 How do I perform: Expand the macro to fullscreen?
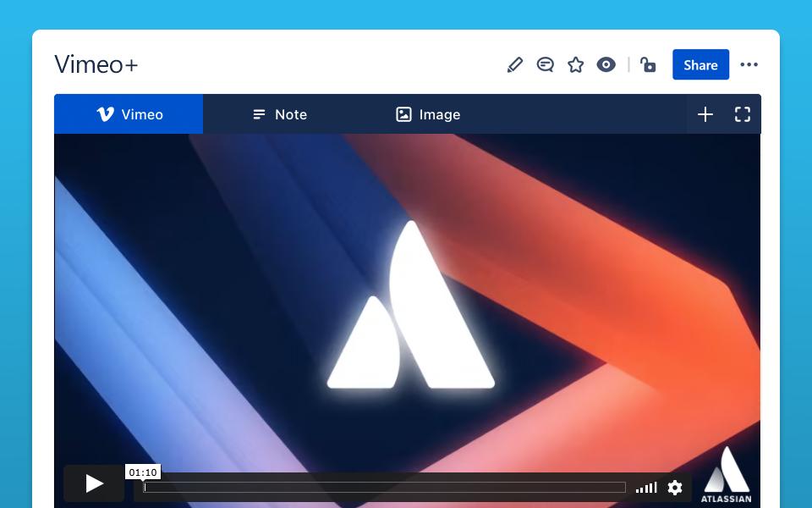[743, 114]
